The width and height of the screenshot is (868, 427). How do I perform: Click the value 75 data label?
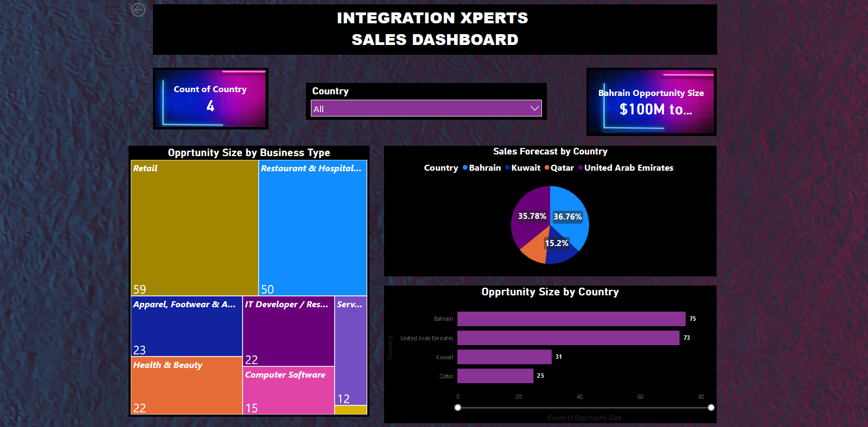pyautogui.click(x=693, y=319)
